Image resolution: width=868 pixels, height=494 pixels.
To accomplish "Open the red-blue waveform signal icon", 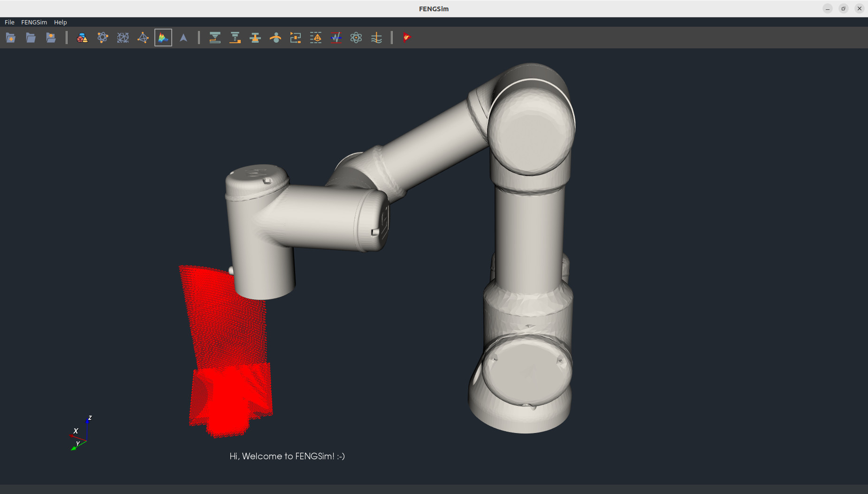I will [x=336, y=38].
